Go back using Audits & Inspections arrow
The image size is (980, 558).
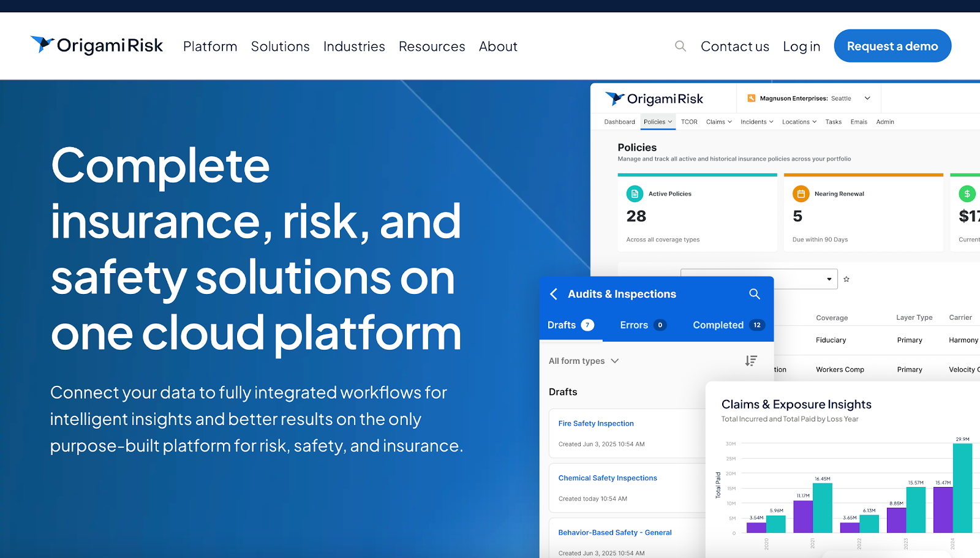[x=554, y=294]
